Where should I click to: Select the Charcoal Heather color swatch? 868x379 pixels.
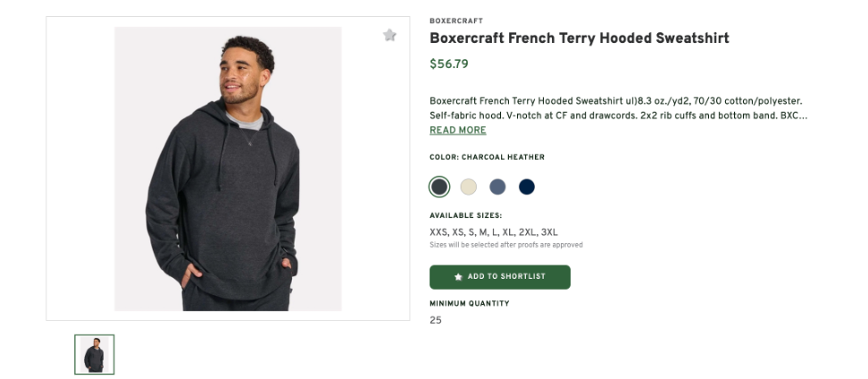point(439,187)
